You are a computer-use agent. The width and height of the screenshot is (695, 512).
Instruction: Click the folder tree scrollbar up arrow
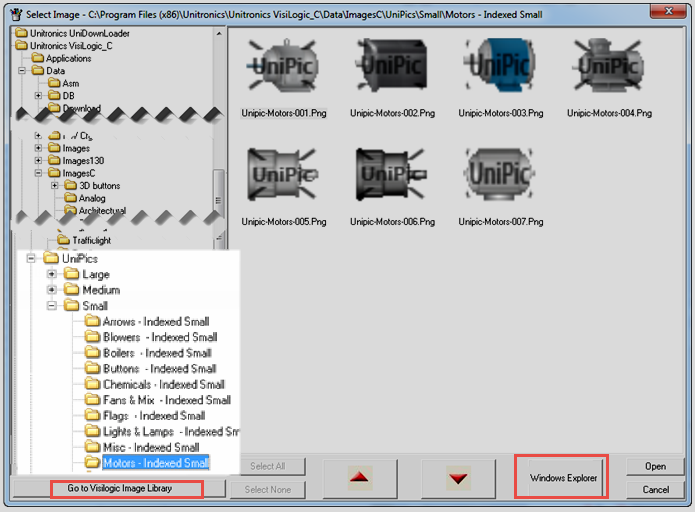[219, 34]
